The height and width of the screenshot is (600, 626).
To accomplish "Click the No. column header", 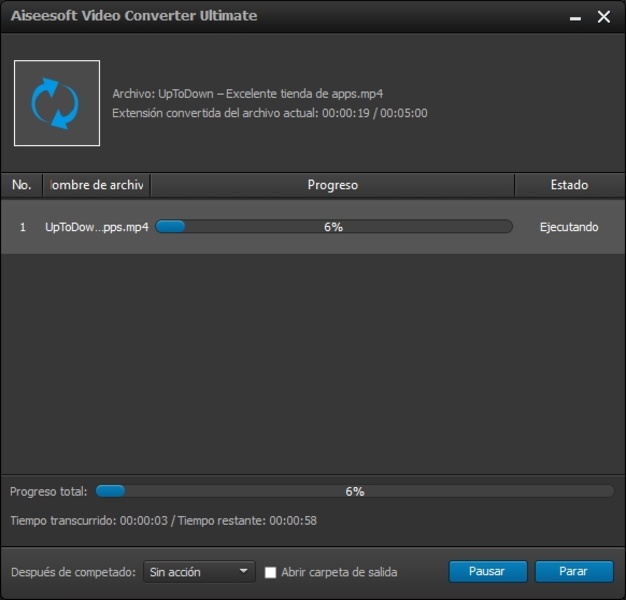I will point(22,185).
